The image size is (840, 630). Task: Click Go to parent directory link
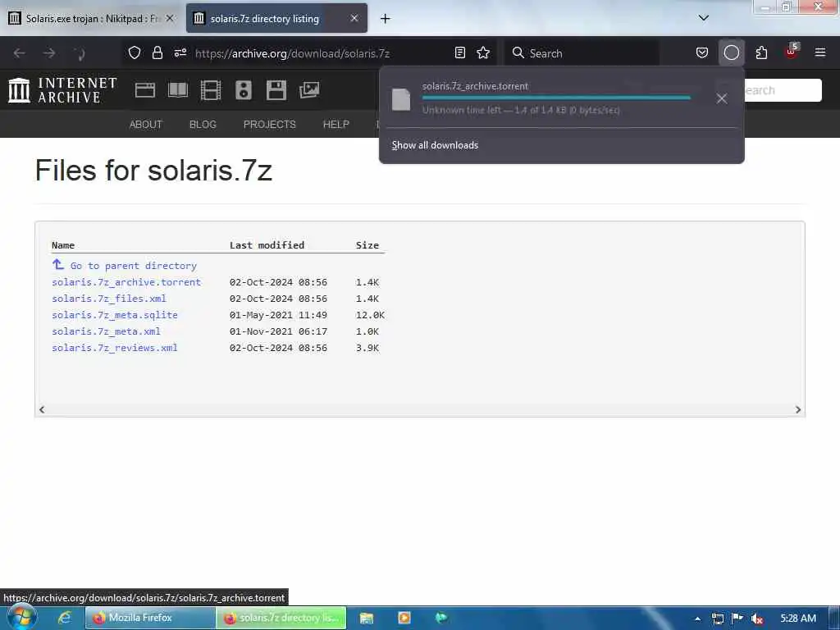[x=134, y=266]
